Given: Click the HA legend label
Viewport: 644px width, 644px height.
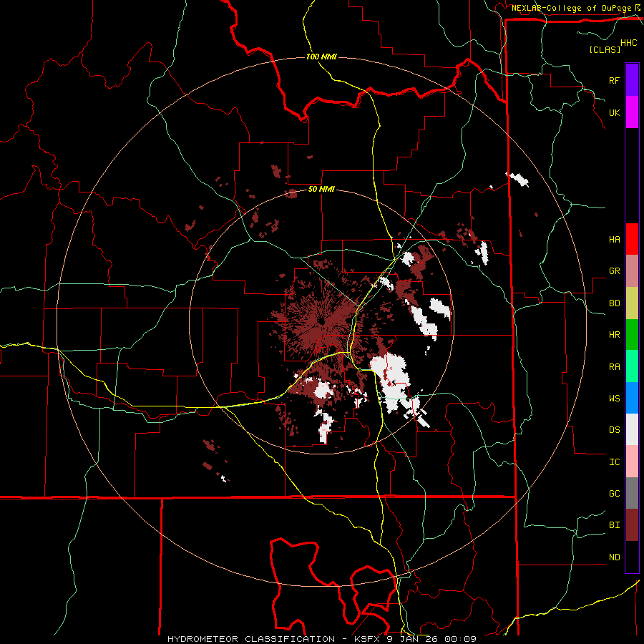Looking at the screenshot, I should pos(614,239).
